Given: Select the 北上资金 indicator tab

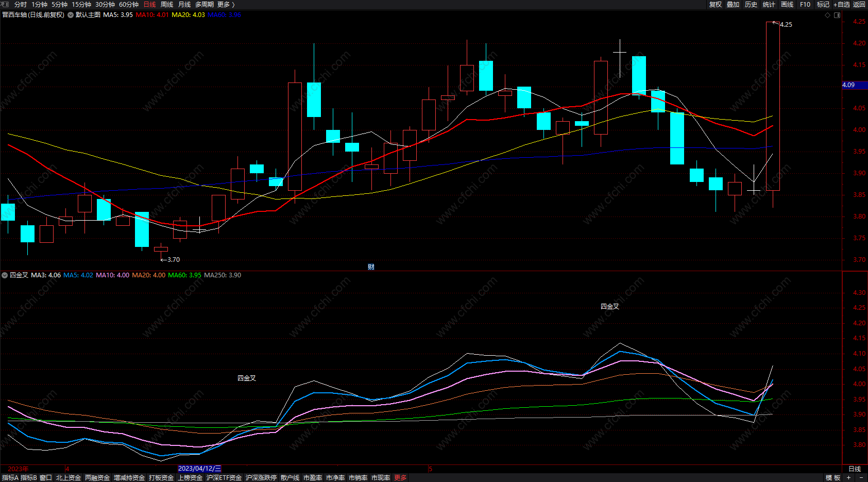Looking at the screenshot, I should (69, 478).
